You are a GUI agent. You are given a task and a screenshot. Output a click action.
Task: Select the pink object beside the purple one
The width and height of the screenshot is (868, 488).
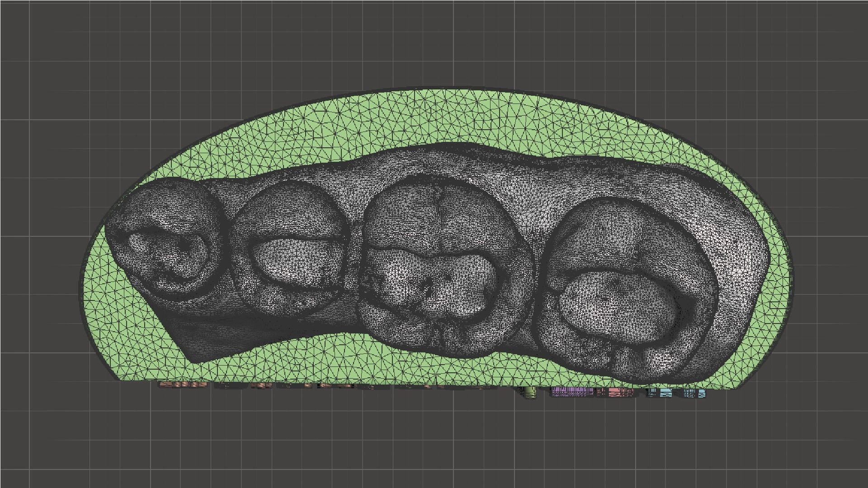coord(616,393)
